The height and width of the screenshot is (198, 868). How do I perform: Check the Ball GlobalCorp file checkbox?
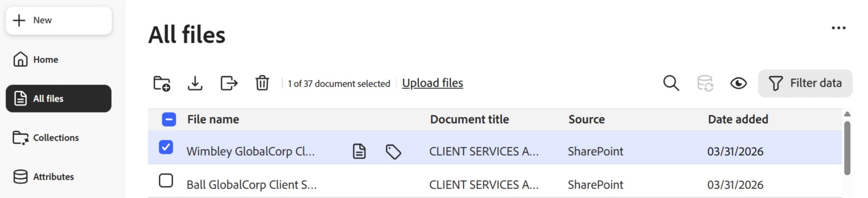pyautogui.click(x=166, y=181)
